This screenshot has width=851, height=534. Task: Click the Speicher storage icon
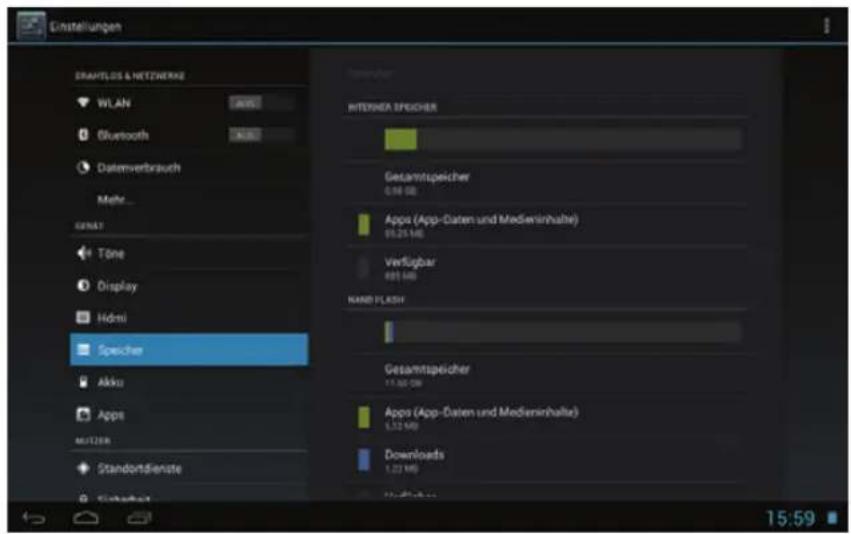point(83,349)
